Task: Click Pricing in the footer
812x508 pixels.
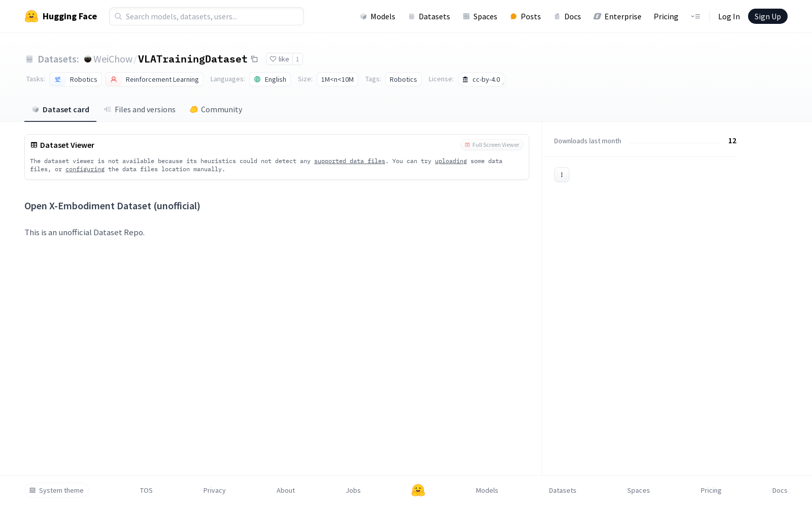Action: [711, 490]
